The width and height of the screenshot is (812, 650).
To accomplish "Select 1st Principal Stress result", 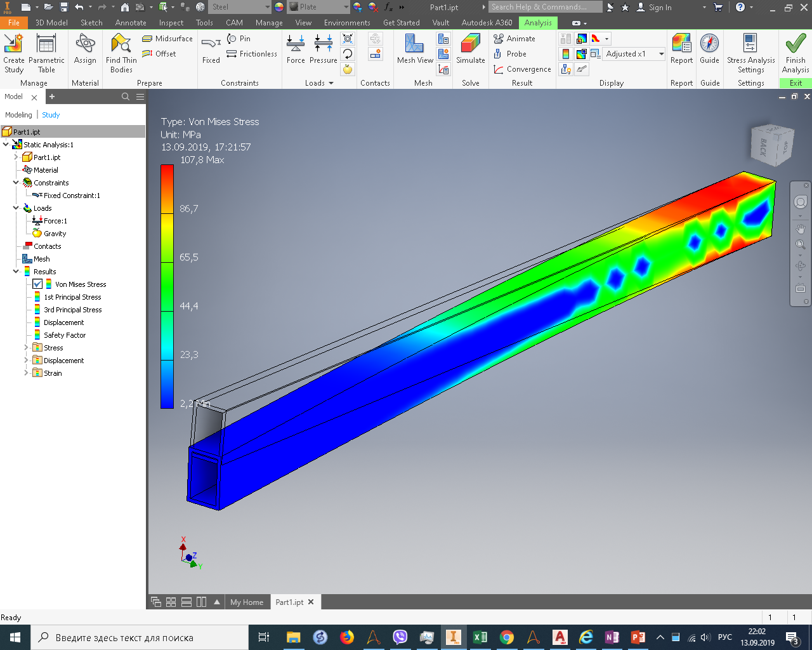I will [72, 297].
